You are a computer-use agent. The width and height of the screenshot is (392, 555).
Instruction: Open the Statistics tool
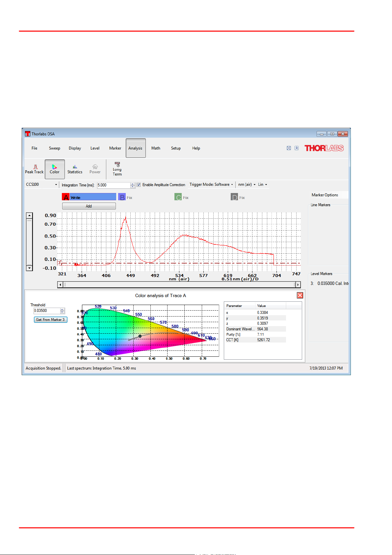[x=75, y=169]
